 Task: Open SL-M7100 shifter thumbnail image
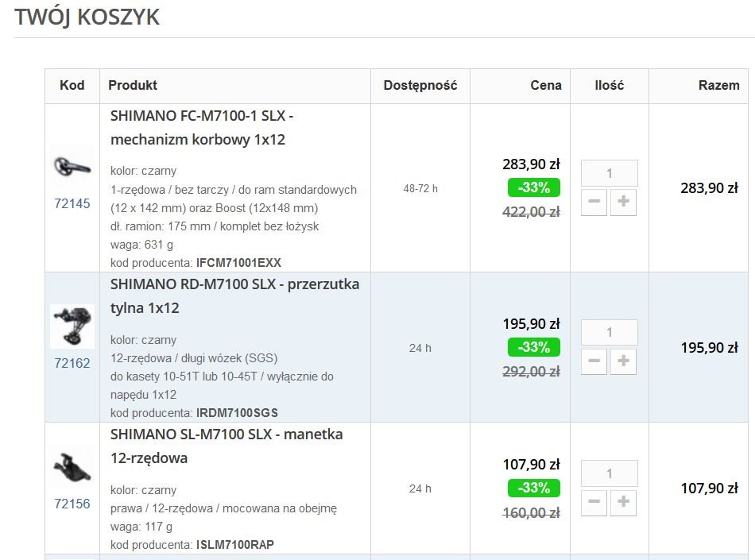tap(72, 467)
